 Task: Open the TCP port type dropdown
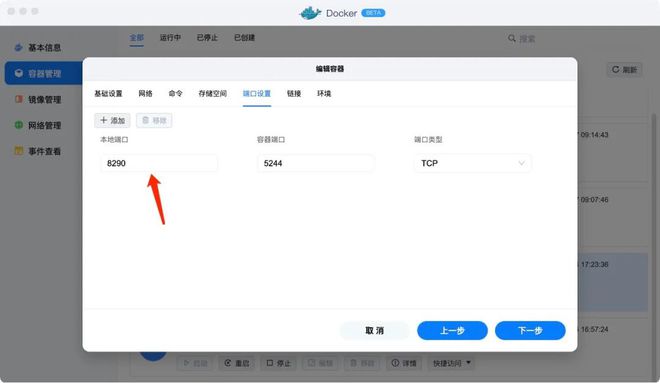(x=473, y=163)
